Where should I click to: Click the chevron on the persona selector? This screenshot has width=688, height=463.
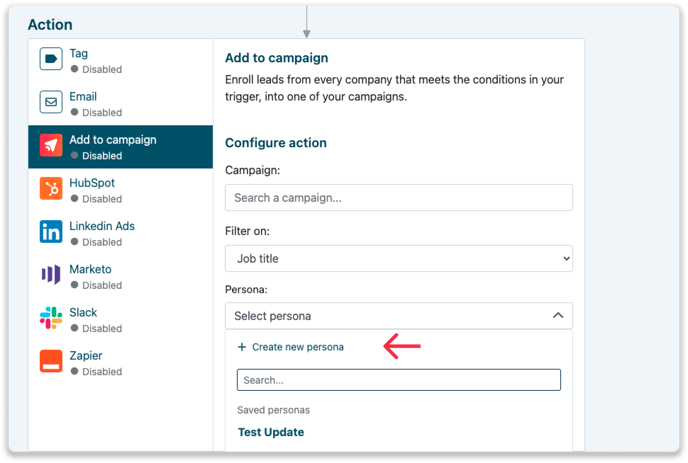pyautogui.click(x=558, y=316)
